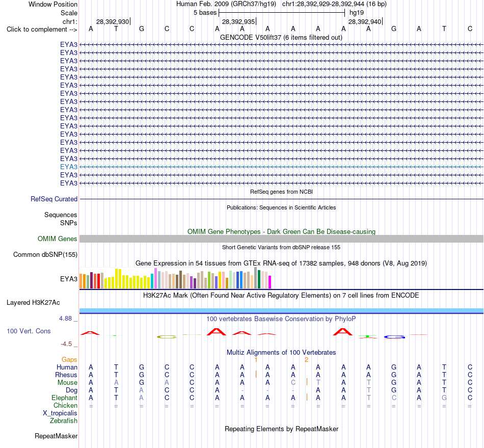
Task: Click the 'Human' species label
Action: coord(67,367)
